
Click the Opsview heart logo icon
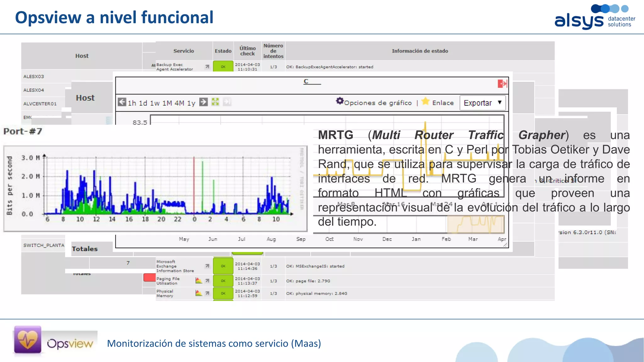pyautogui.click(x=28, y=340)
